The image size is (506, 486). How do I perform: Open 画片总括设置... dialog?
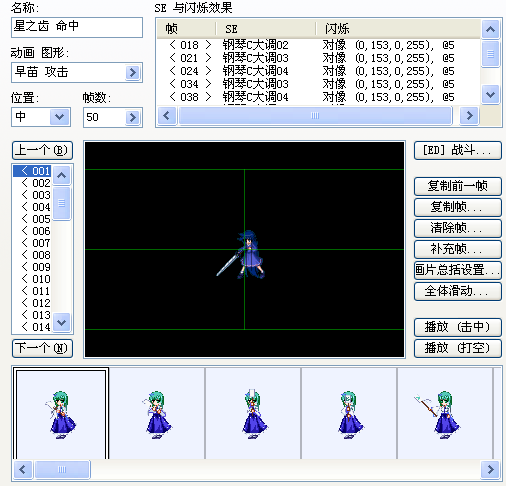coord(458,270)
